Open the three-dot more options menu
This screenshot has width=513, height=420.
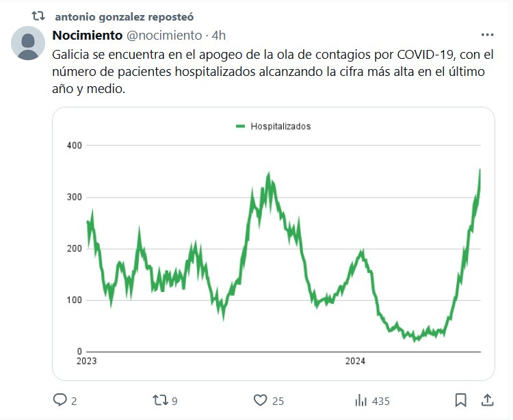[x=487, y=35]
